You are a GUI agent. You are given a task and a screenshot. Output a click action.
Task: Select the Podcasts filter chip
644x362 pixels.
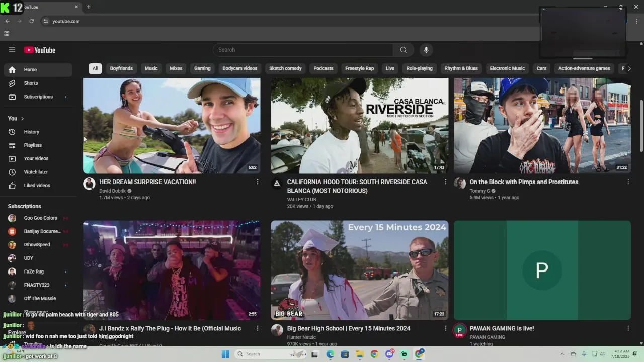click(x=324, y=68)
